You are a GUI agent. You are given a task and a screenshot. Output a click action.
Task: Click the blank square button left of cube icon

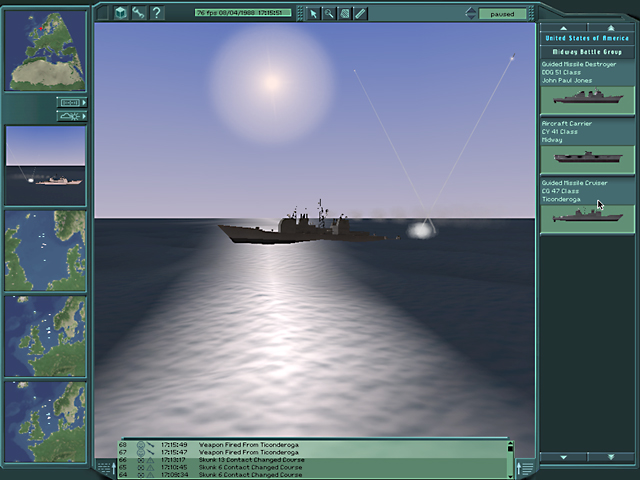[102, 13]
